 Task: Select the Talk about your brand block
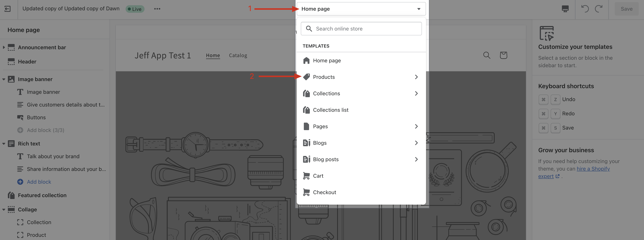53,156
